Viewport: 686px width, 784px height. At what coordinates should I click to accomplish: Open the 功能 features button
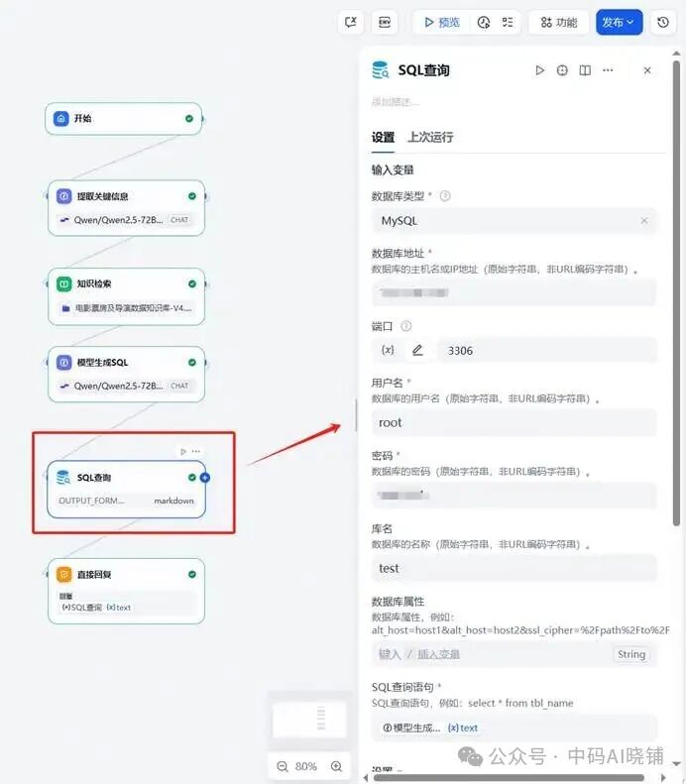(x=558, y=22)
